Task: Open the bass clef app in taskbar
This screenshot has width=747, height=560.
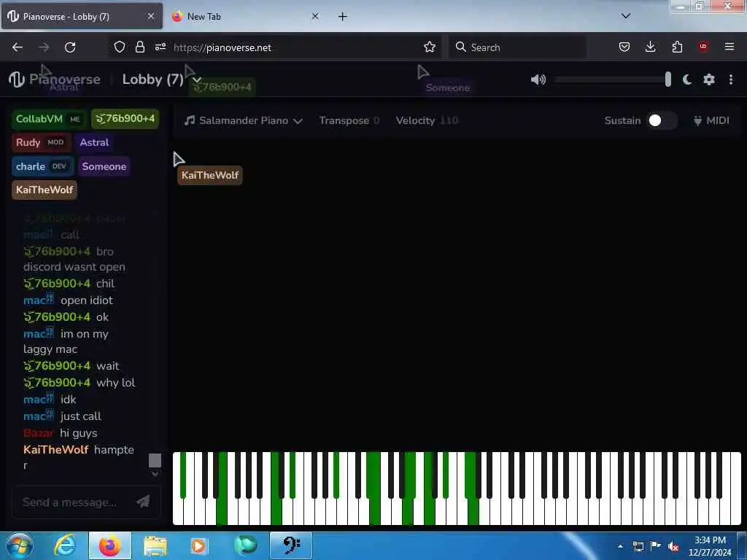Action: click(291, 545)
